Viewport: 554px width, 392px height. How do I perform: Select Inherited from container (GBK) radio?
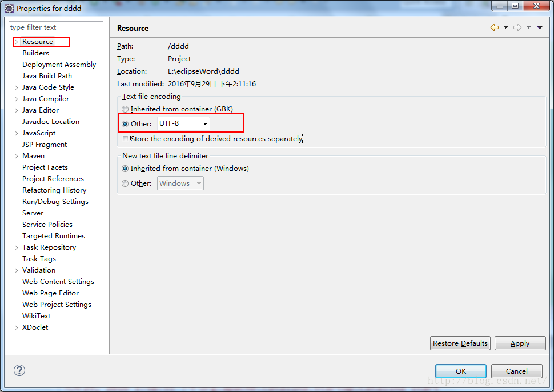tap(125, 109)
